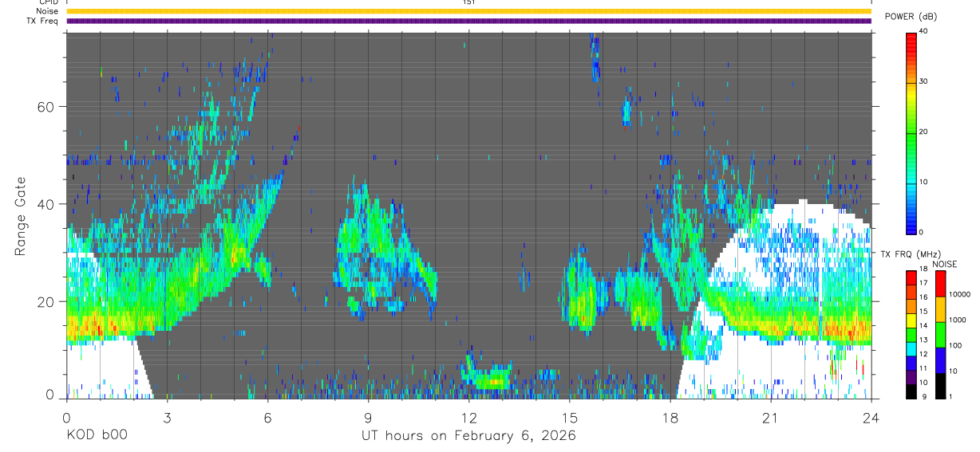Click the 10000 NOISE tick label

click(959, 295)
